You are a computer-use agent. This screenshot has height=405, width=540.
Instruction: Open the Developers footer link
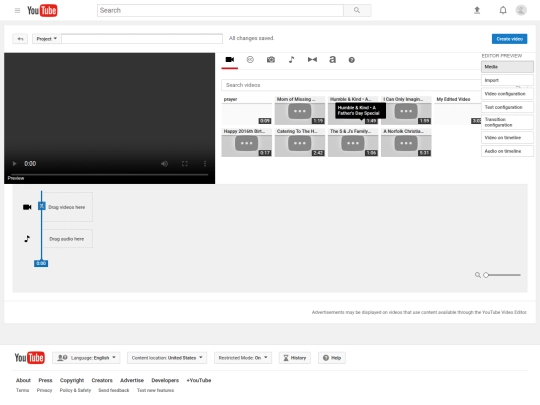[165, 380]
